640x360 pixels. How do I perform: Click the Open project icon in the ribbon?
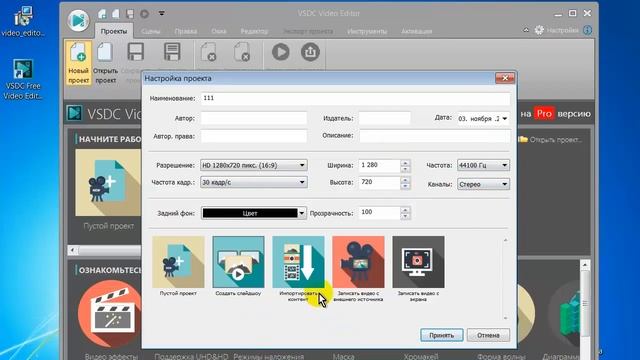[105, 62]
